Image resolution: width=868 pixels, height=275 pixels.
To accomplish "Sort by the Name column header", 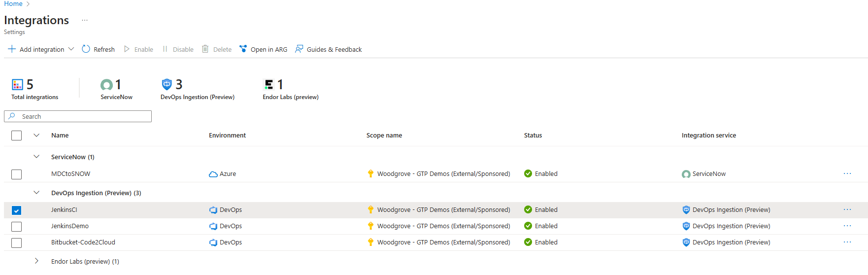I will coord(60,135).
